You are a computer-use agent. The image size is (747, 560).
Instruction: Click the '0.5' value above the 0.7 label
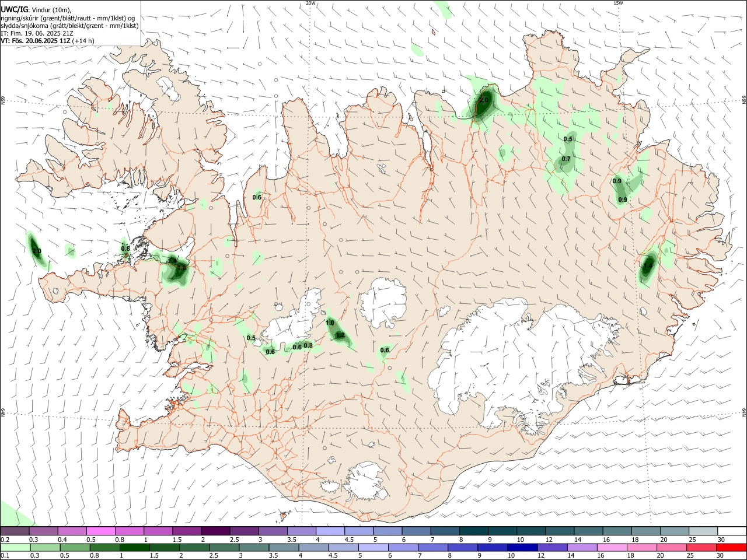click(568, 139)
